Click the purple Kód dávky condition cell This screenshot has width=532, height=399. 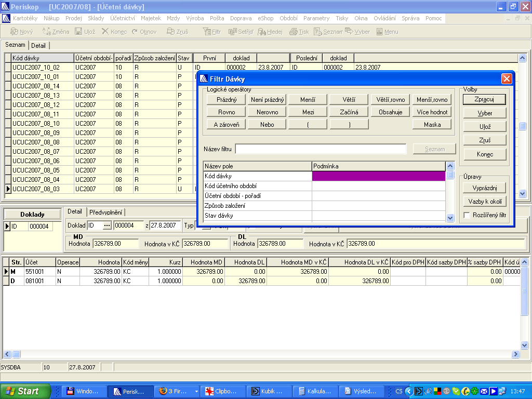click(378, 176)
